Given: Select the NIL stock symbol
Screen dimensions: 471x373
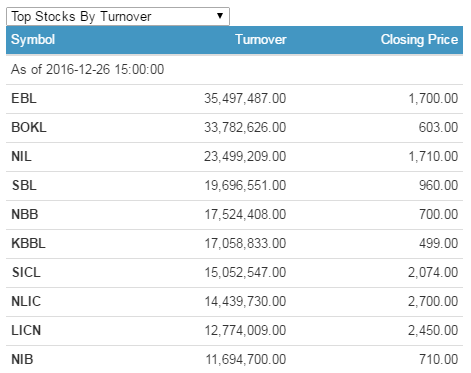Looking at the screenshot, I should (x=21, y=156).
